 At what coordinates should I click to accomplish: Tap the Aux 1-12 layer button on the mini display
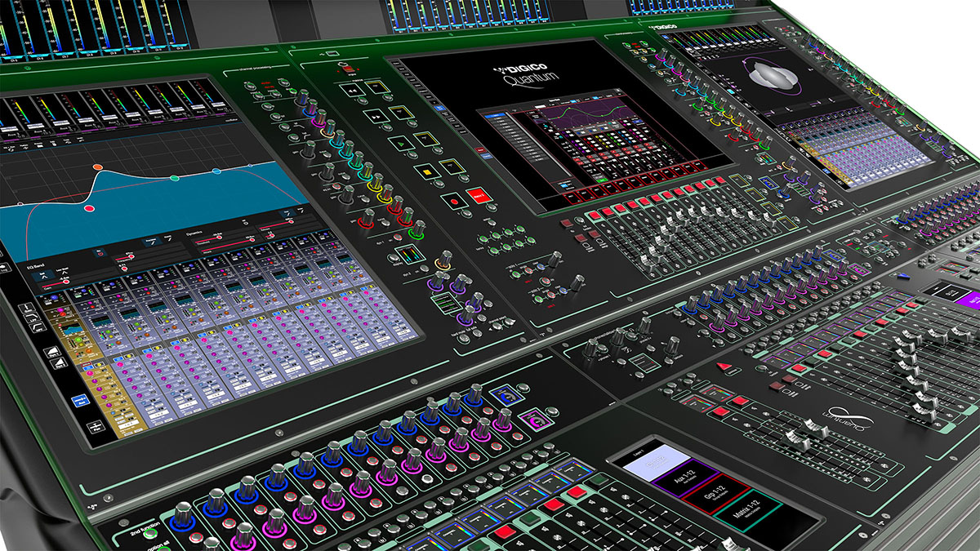(686, 480)
